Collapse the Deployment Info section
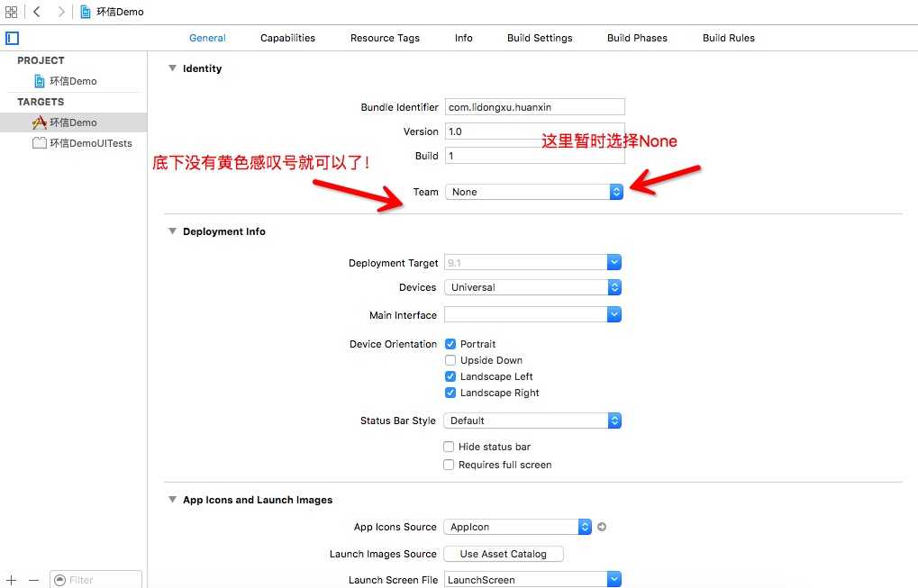Screen dimensions: 918x588 click(172, 231)
